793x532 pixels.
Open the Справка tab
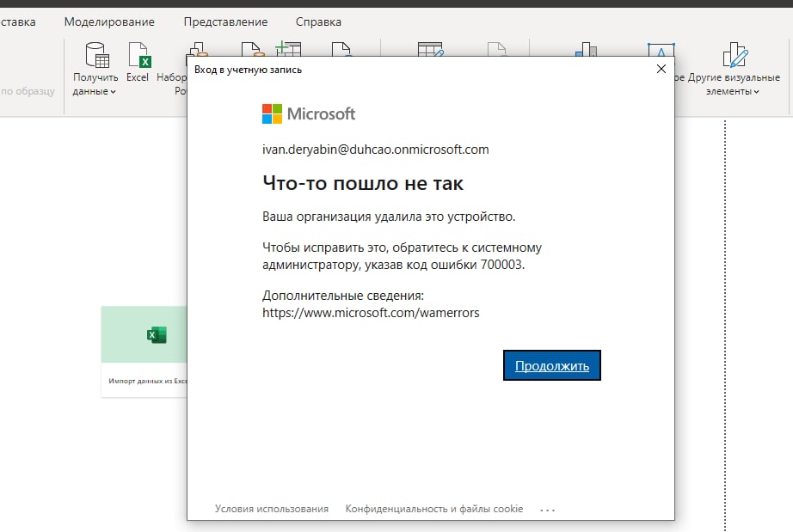pyautogui.click(x=318, y=21)
